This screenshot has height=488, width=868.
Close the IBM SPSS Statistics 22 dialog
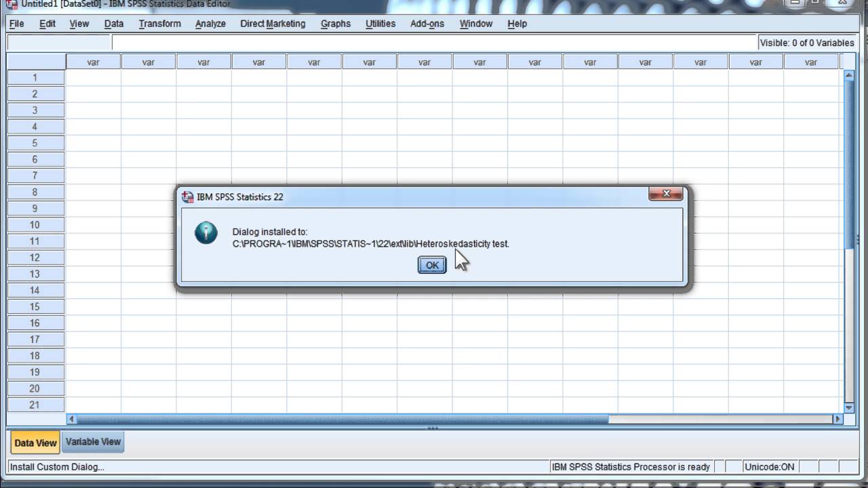pyautogui.click(x=666, y=194)
